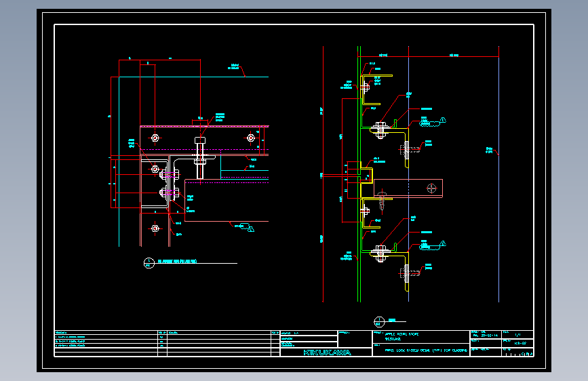This screenshot has width=588, height=381.
Task: Click the upper weld symbol in the right section
Action: coord(433,122)
